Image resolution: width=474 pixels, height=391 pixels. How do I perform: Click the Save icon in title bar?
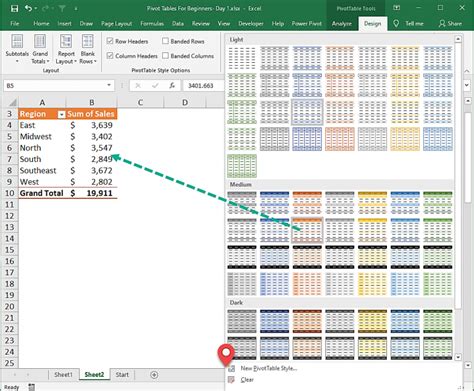tap(14, 8)
